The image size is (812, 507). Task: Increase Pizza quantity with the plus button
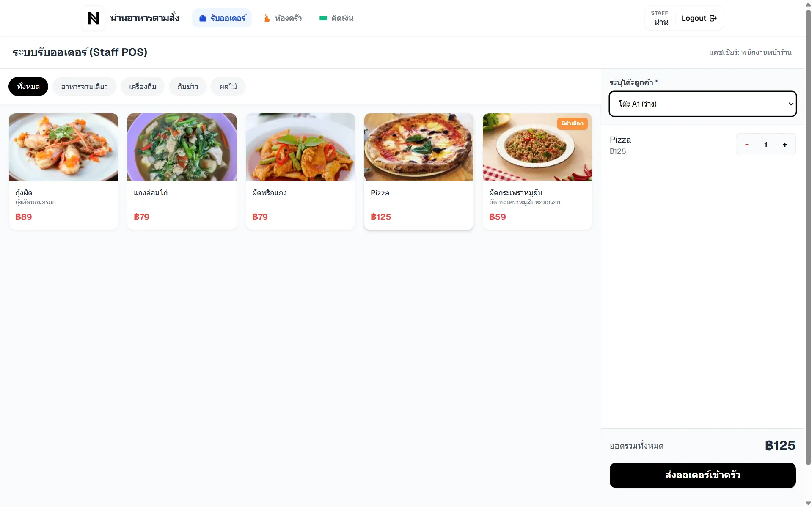(785, 145)
